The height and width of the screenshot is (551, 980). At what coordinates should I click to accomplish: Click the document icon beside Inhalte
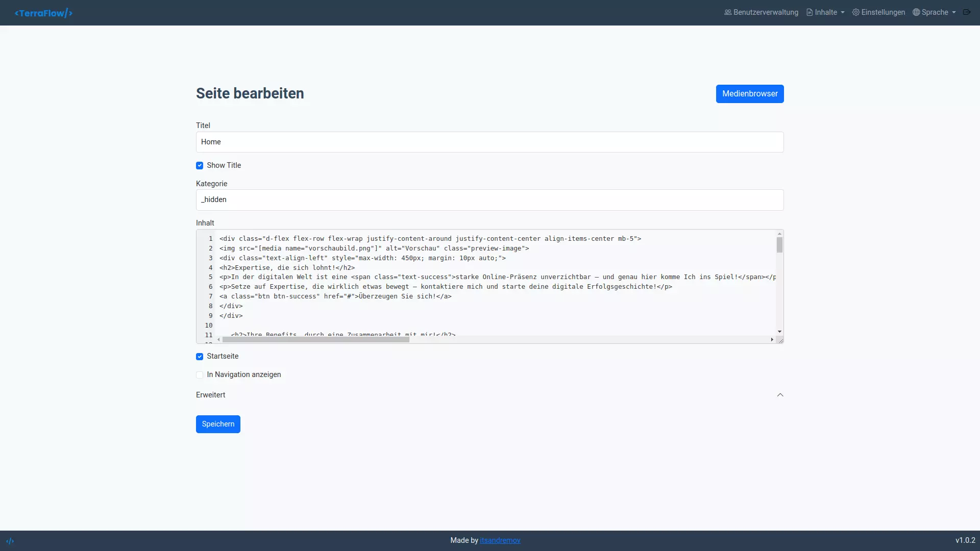(810, 12)
